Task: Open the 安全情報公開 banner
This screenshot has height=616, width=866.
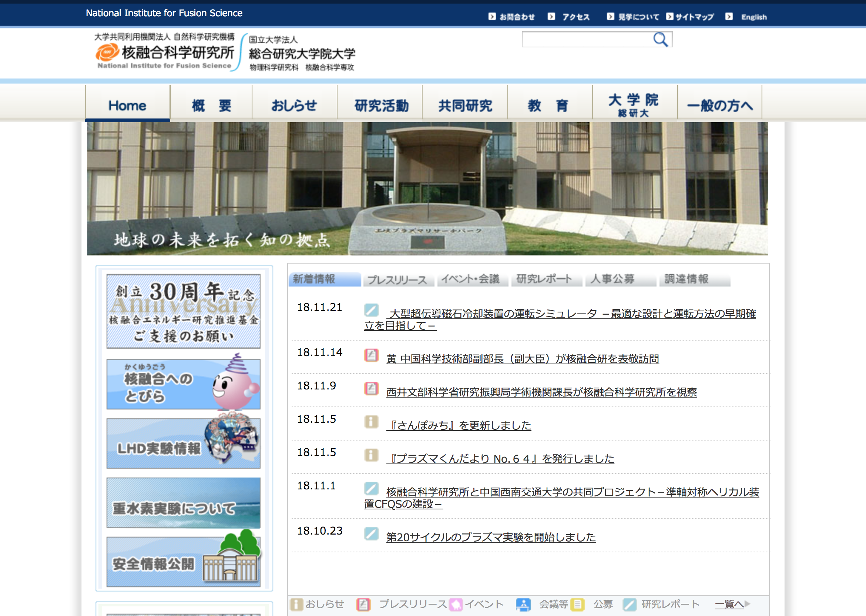Action: (x=183, y=562)
